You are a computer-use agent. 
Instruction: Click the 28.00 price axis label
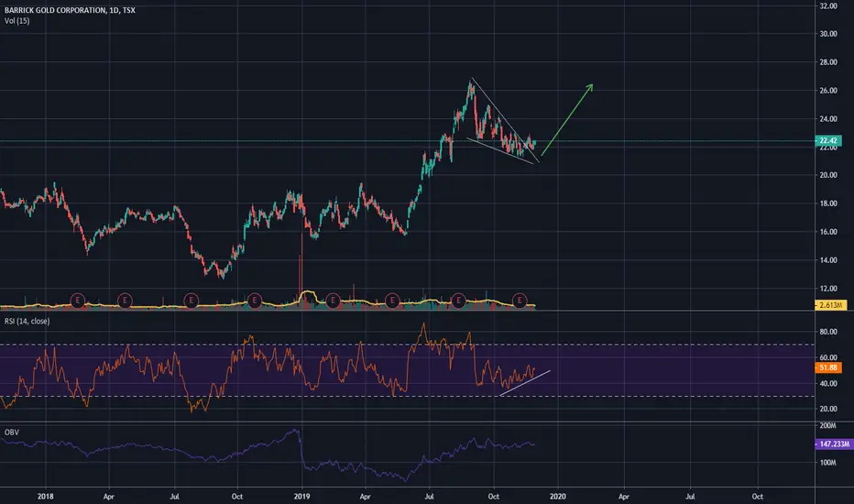tap(827, 62)
